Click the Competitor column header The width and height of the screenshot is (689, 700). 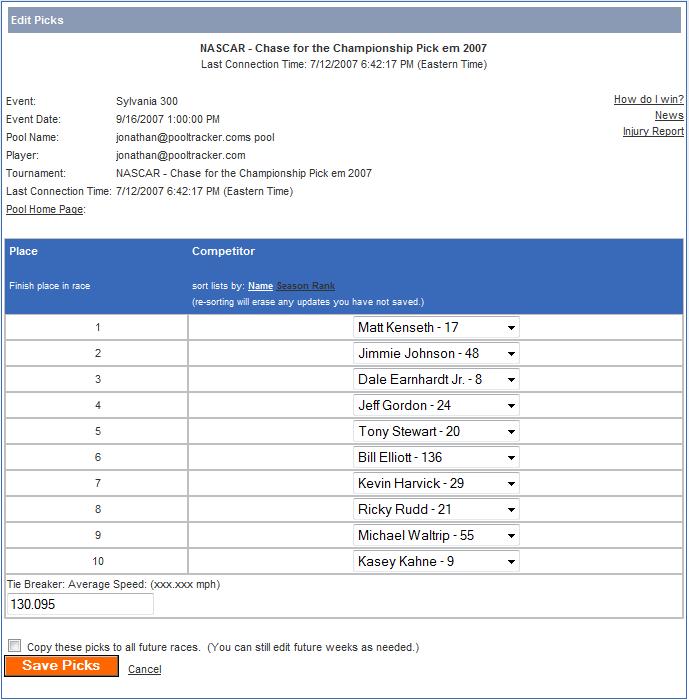click(223, 251)
